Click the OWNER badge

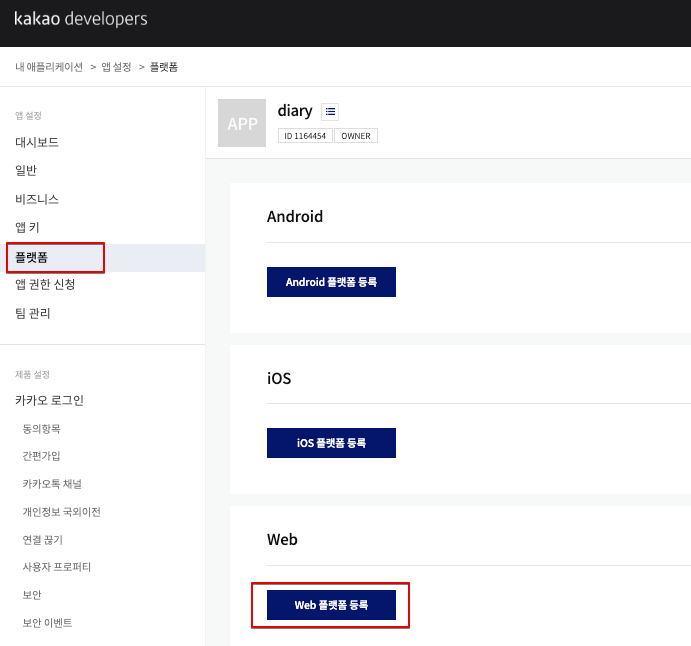pyautogui.click(x=356, y=136)
